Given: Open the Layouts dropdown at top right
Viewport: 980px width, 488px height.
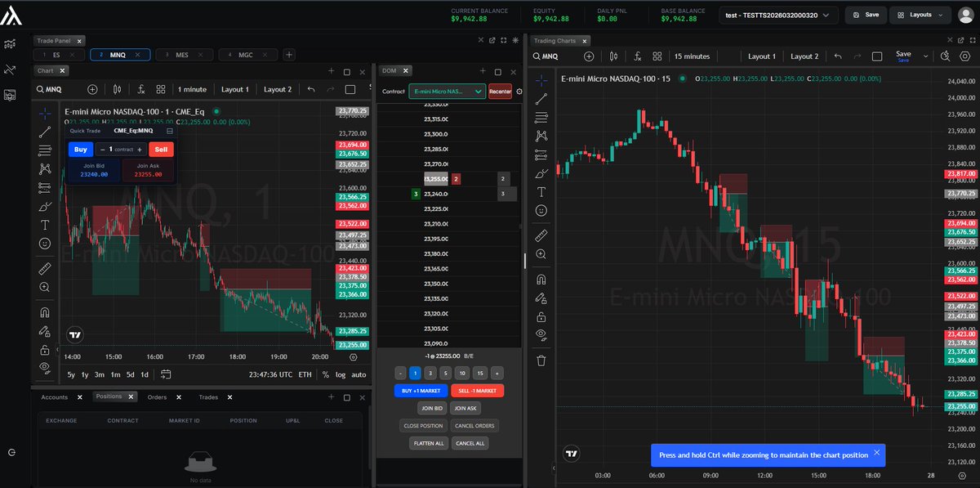Looking at the screenshot, I should 920,15.
